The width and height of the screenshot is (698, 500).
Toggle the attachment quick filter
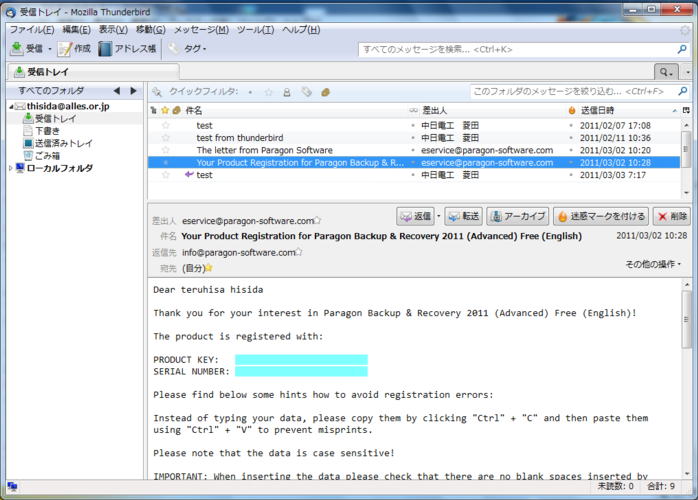click(325, 92)
